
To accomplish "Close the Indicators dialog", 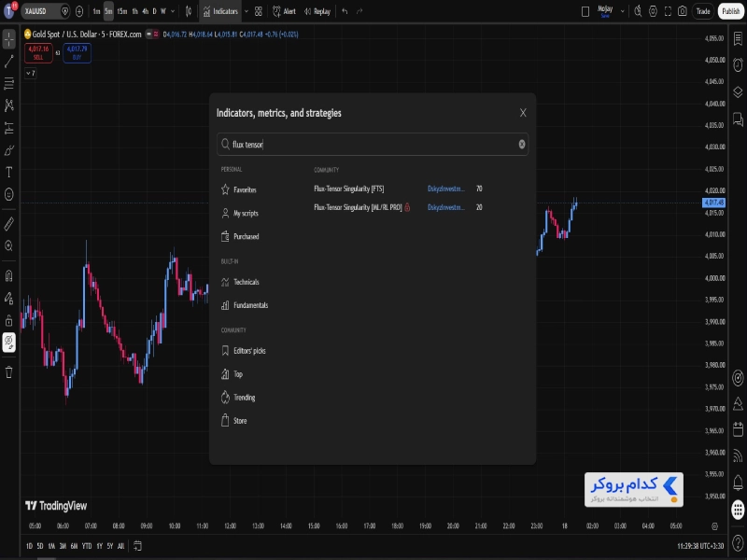I will tap(523, 113).
